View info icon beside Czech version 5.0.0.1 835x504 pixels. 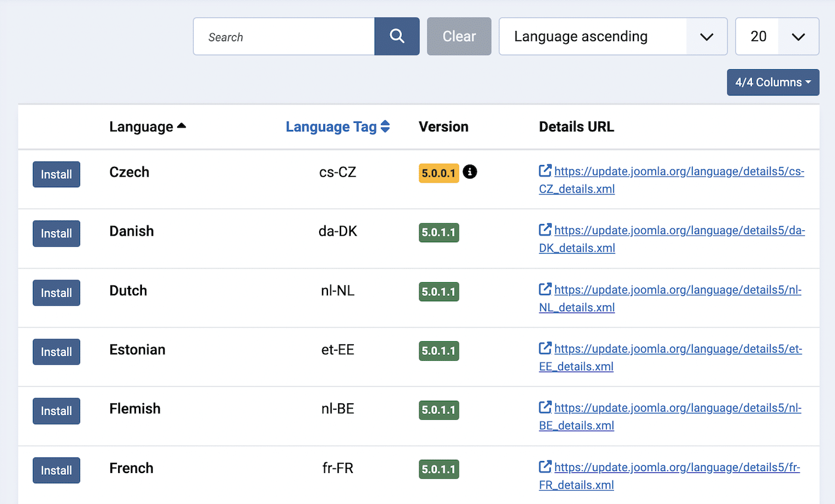click(470, 172)
